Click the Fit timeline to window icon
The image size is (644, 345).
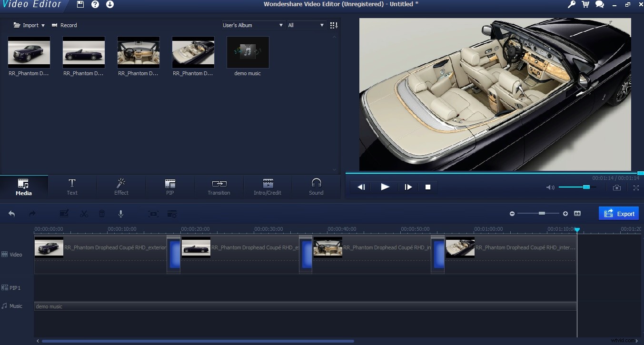[x=577, y=213]
